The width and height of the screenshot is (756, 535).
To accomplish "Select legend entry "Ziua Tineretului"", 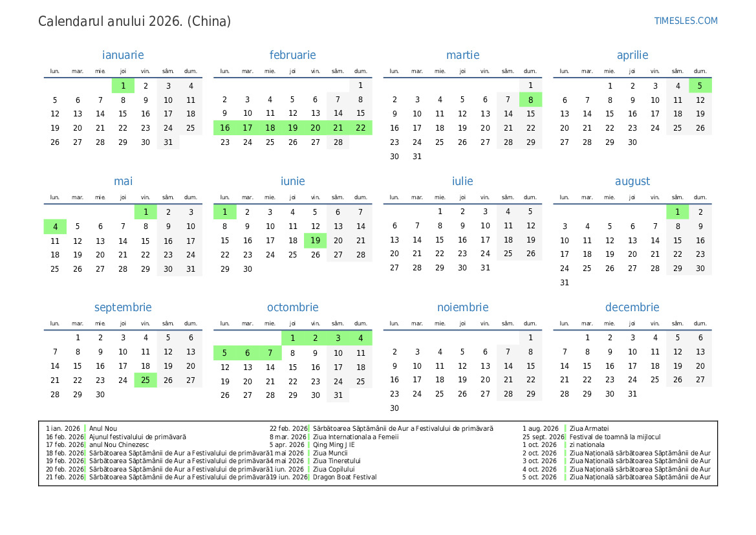I will [x=336, y=461].
